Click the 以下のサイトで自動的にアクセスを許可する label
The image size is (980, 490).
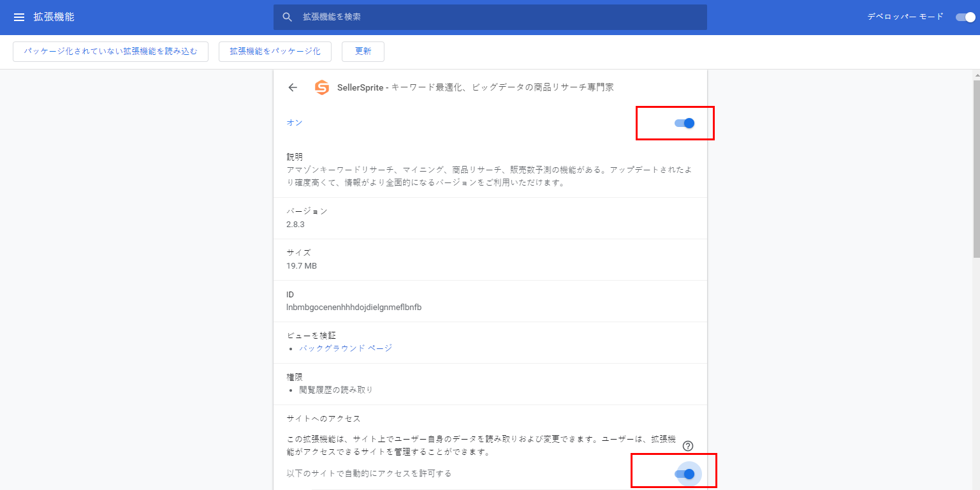point(369,473)
